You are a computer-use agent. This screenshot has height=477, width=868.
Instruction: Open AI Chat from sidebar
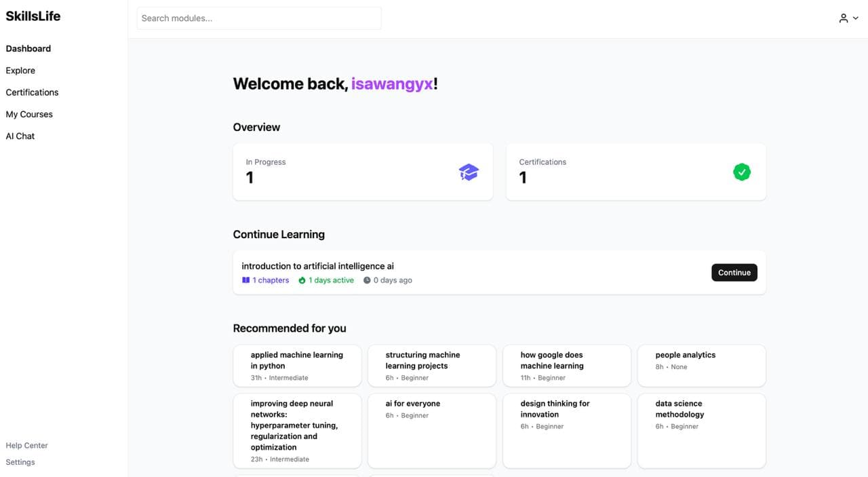pos(20,136)
